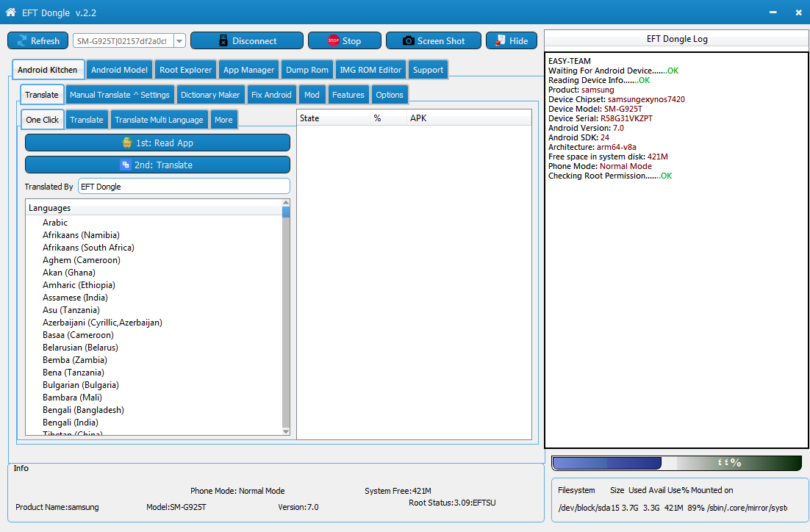Screen dimensions: 810x532
Task: Click the State column header
Action: click(333, 118)
